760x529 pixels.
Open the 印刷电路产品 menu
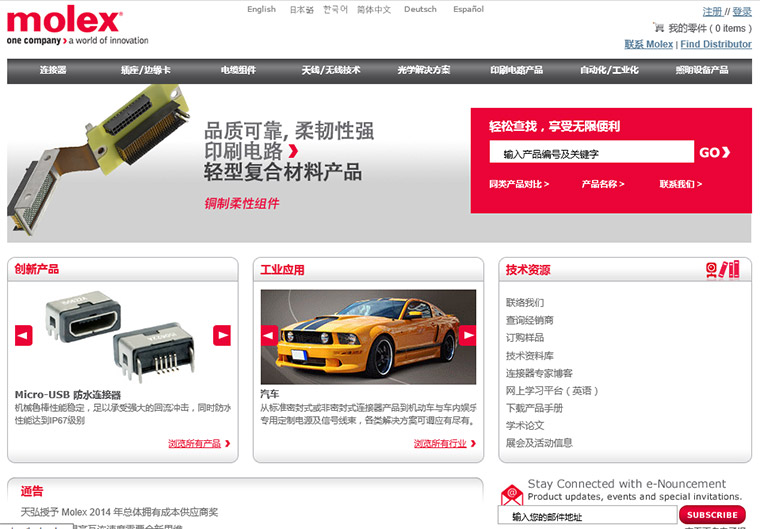pos(517,70)
